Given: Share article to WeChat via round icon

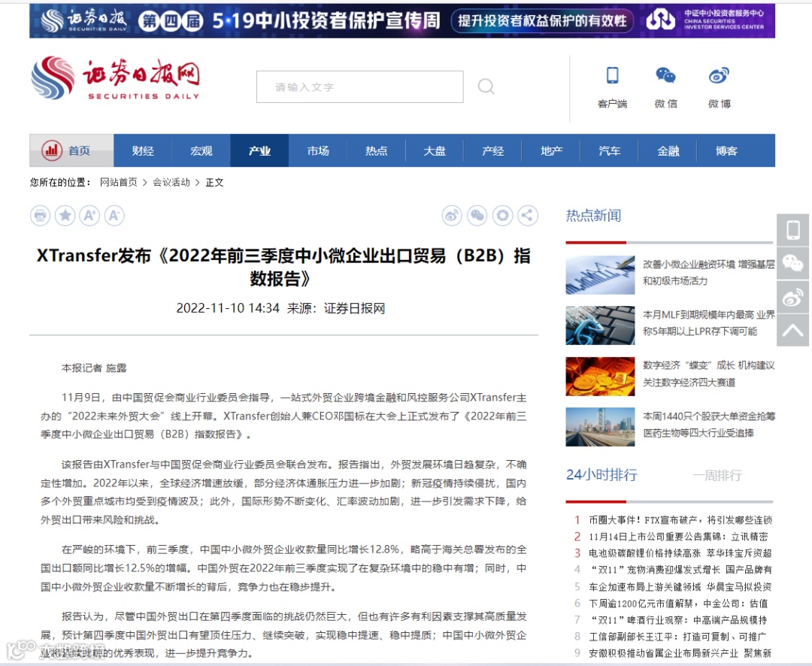Looking at the screenshot, I should pos(477,216).
